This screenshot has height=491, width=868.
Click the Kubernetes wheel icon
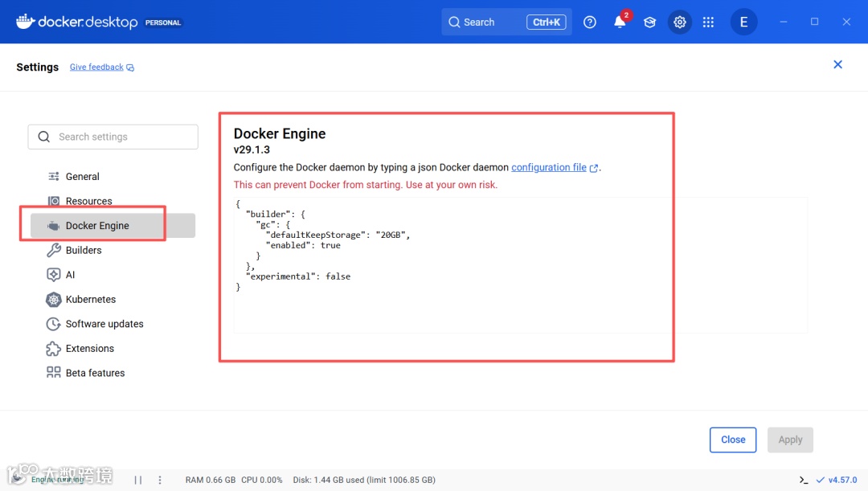pyautogui.click(x=54, y=300)
